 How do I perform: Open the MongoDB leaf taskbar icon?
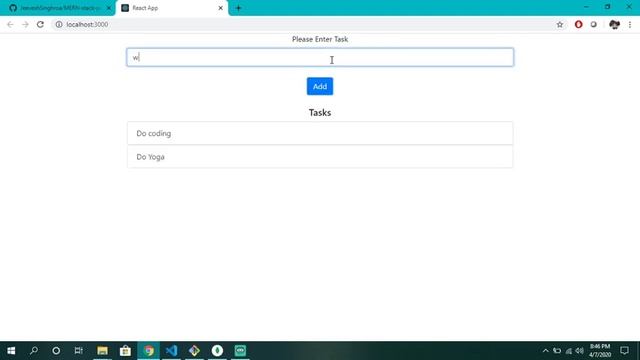point(217,351)
